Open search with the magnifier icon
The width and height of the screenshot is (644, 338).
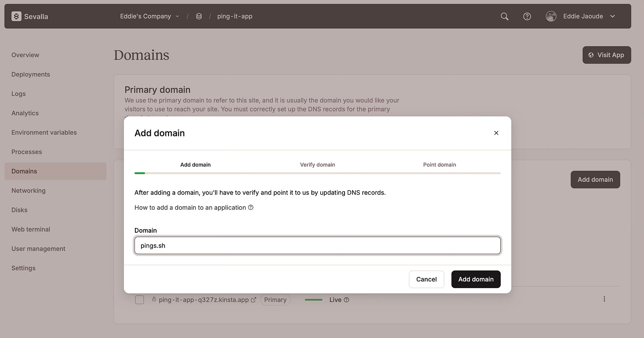coord(505,16)
